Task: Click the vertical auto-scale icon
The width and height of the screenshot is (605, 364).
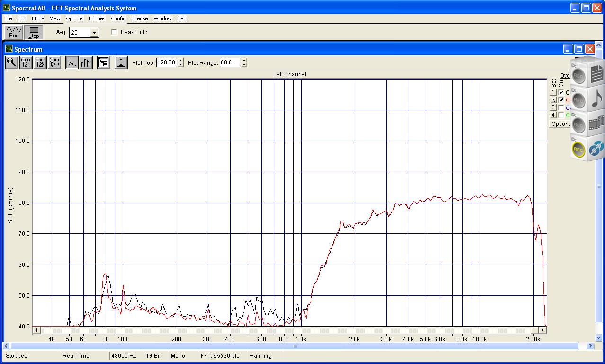Action: coord(121,62)
